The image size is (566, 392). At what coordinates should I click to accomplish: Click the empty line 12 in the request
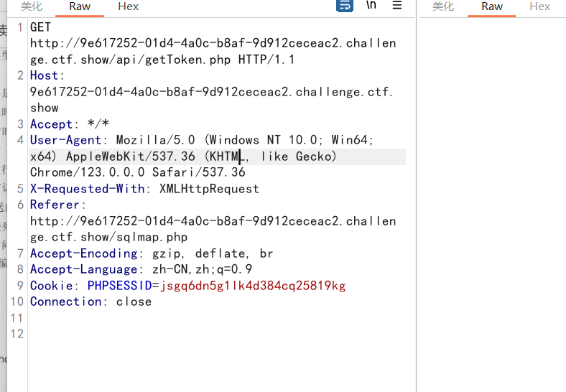(x=215, y=334)
